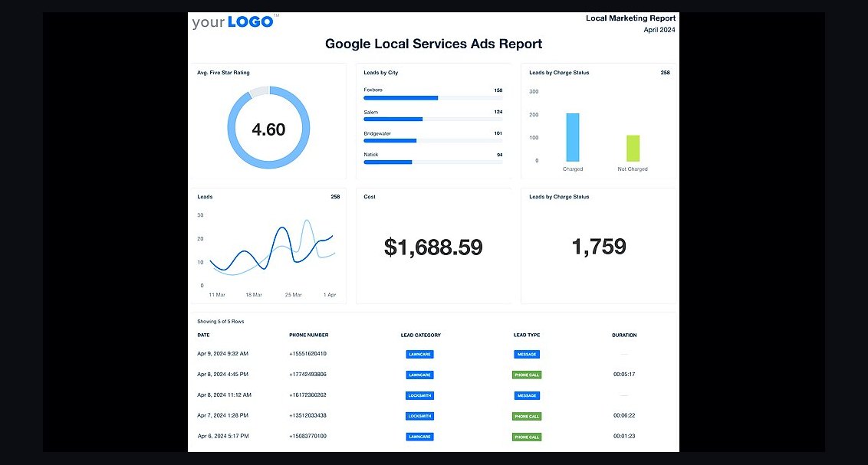
Task: Click the LOCKSMITH badge in 11:12 AM row
Action: point(419,396)
